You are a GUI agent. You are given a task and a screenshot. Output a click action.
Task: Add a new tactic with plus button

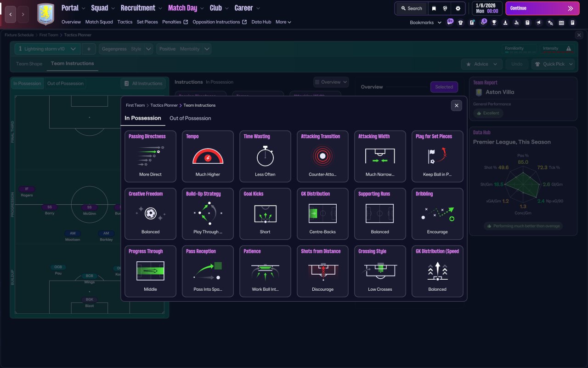pyautogui.click(x=89, y=49)
